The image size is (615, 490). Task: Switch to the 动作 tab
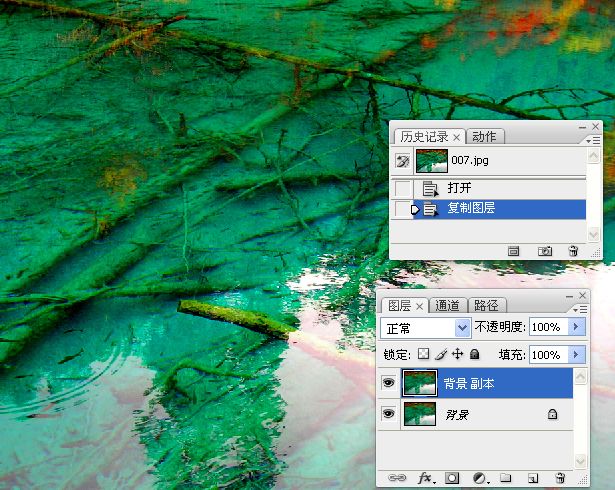484,137
